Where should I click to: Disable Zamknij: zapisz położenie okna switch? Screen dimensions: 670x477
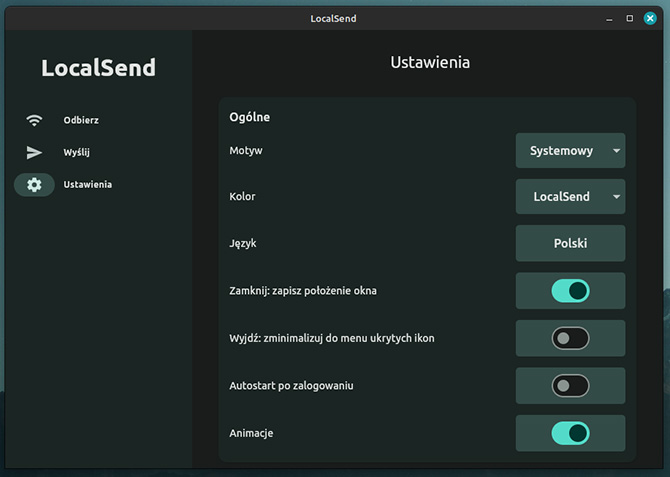point(570,291)
